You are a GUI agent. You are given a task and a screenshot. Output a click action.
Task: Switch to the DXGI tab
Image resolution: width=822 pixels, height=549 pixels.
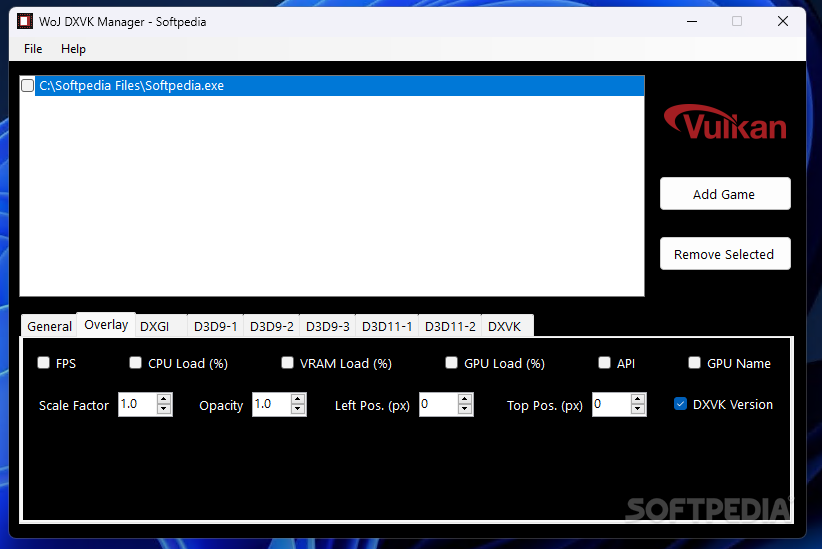[x=161, y=326]
